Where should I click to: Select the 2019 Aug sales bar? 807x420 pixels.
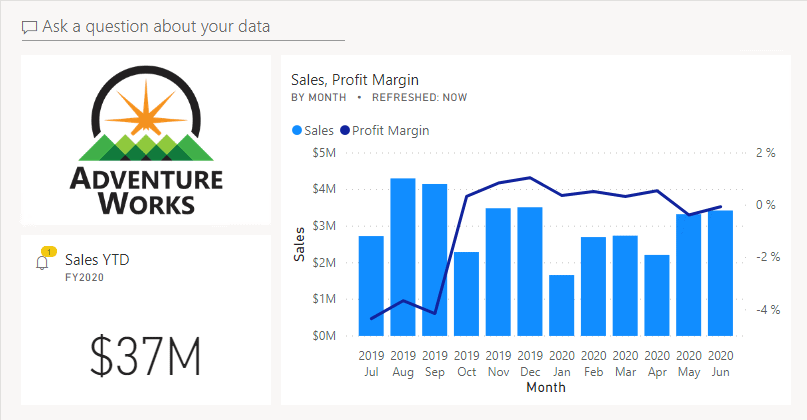[403, 257]
